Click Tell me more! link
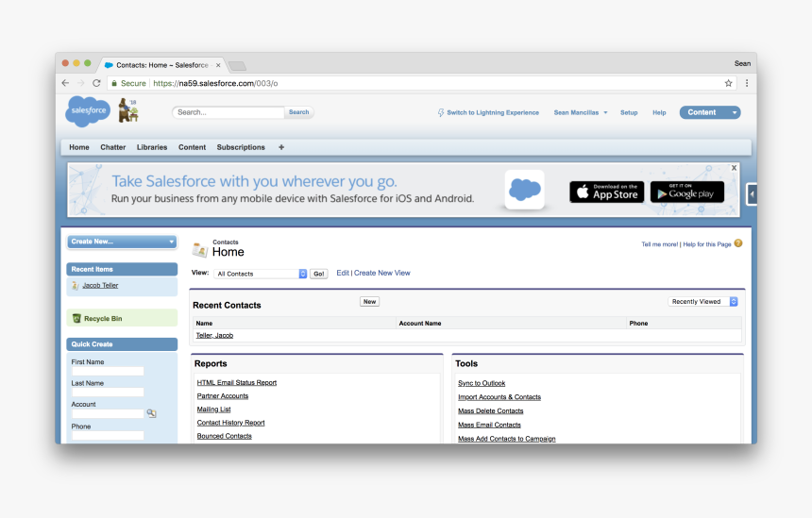 coord(659,244)
